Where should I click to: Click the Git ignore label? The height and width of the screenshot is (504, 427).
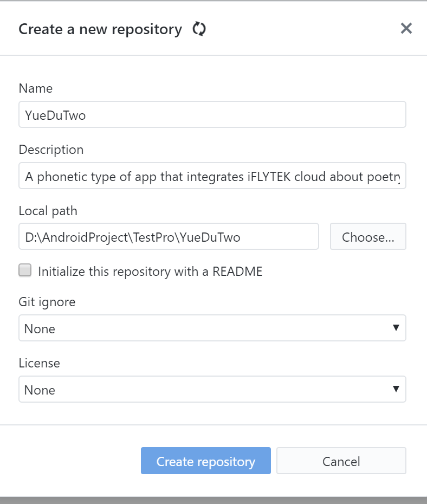[47, 302]
